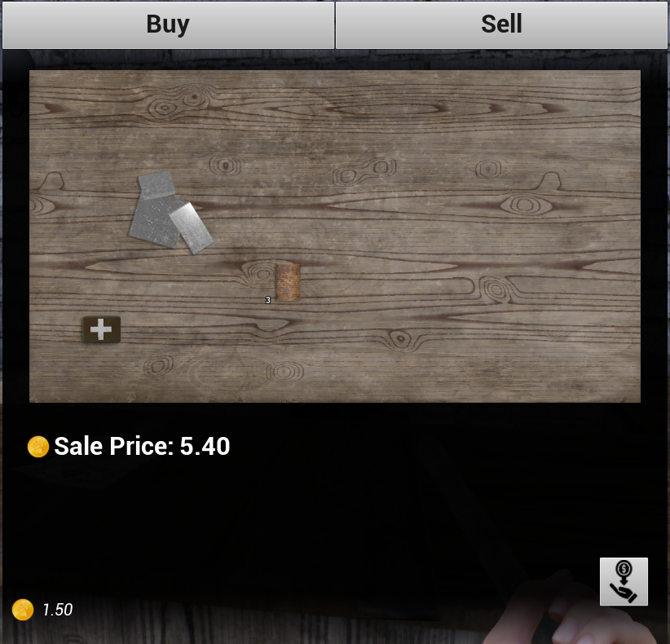Click gold coin beside Sale Price
This screenshot has width=670, height=644.
pyautogui.click(x=38, y=447)
